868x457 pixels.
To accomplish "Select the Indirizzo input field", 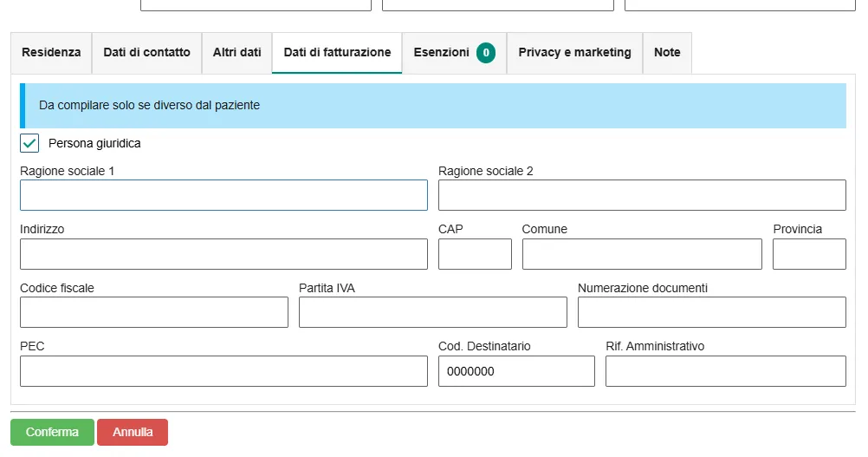I will pyautogui.click(x=223, y=254).
